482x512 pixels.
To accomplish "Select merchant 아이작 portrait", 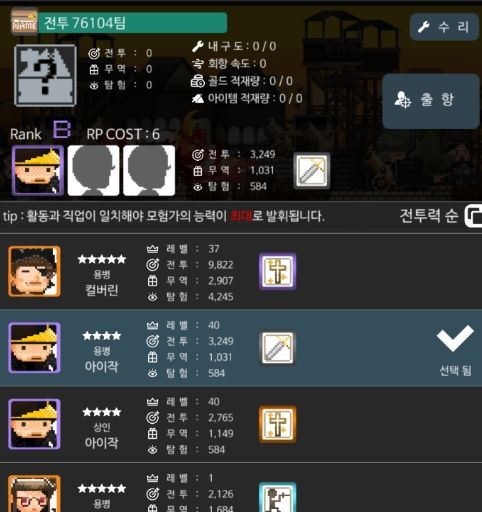I will click(34, 424).
